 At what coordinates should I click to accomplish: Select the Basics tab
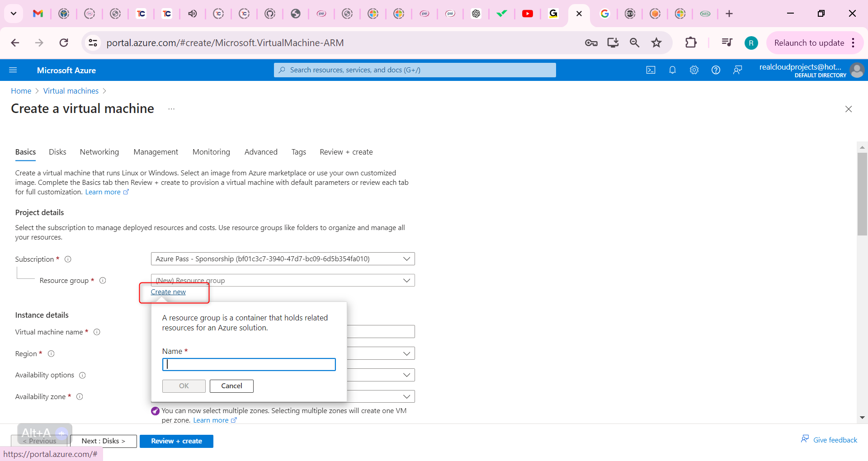pos(25,152)
